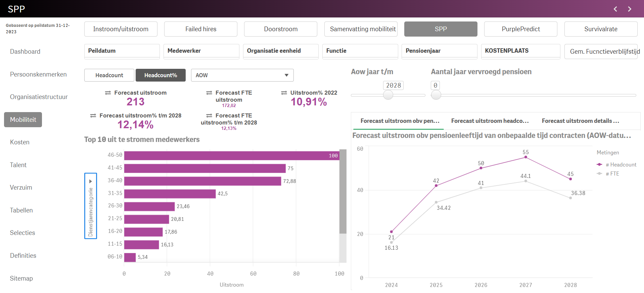The width and height of the screenshot is (644, 293).
Task: Go to the next sheet arrow
Action: 630,9
